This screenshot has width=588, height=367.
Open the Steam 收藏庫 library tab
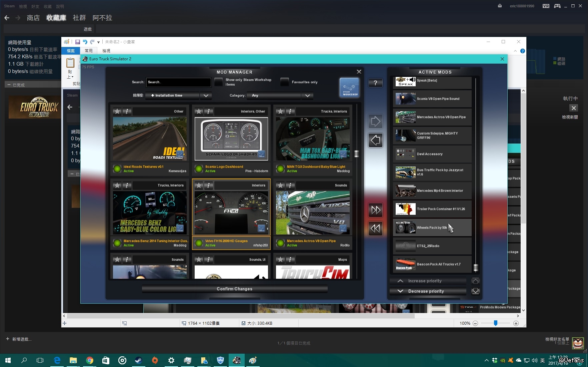click(56, 18)
